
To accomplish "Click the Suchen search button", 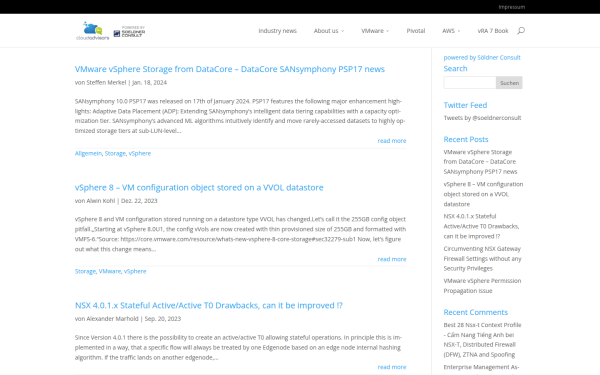I will click(509, 83).
